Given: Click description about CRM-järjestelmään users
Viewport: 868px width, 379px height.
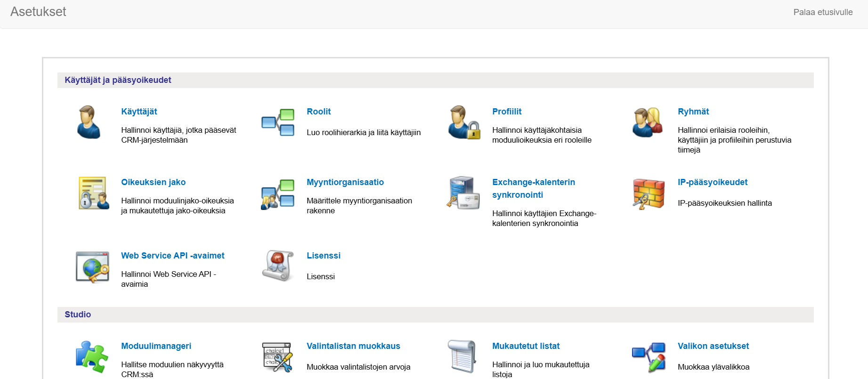Looking at the screenshot, I should tap(178, 135).
